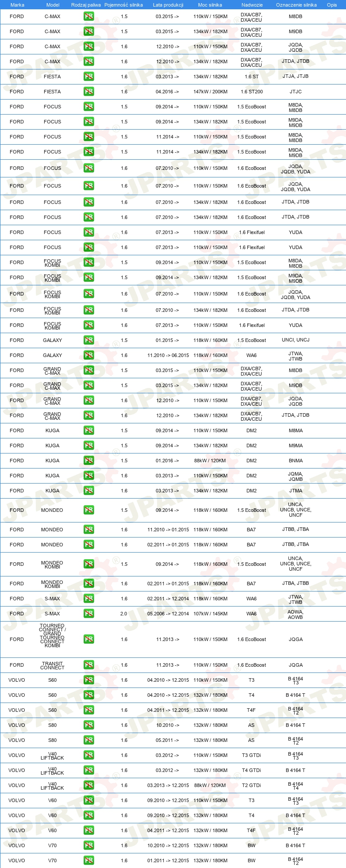Click the fuel icon in the TOURNEO CONNECT row
The image size is (346, 868).
(88, 639)
